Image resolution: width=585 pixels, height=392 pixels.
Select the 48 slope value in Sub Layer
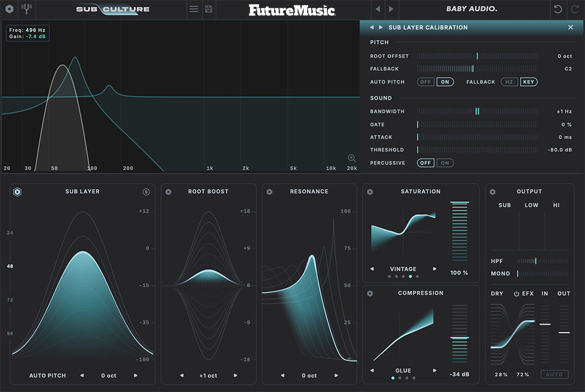point(10,266)
